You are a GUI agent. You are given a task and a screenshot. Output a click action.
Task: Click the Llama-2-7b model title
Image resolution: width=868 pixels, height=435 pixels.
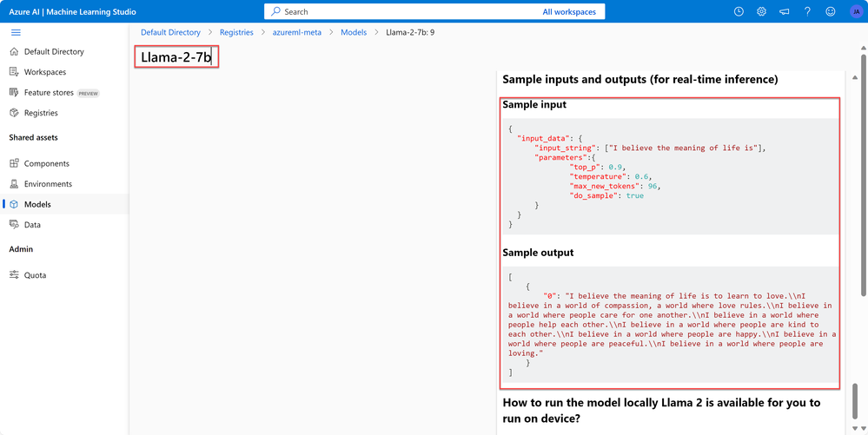(x=176, y=57)
